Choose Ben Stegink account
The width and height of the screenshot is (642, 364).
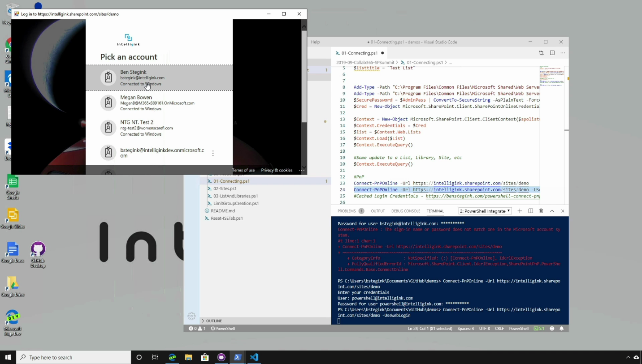(159, 78)
